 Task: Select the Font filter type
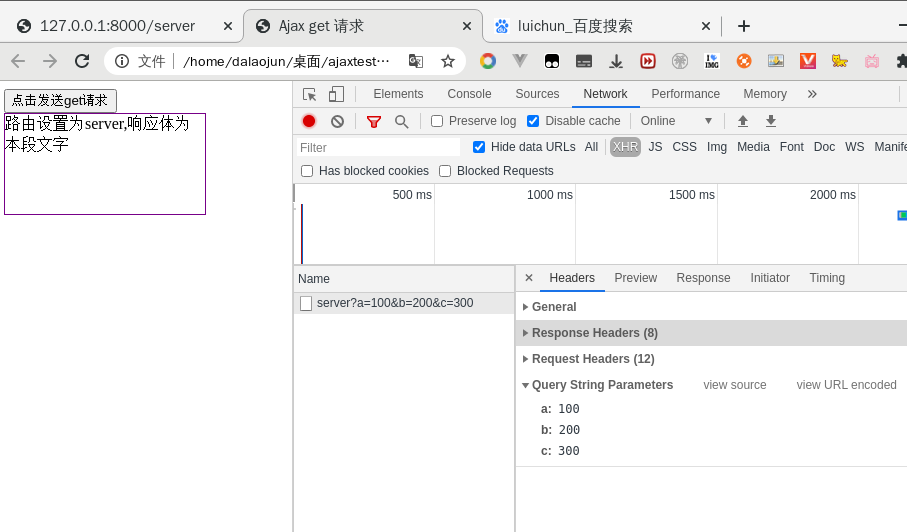pyautogui.click(x=792, y=147)
